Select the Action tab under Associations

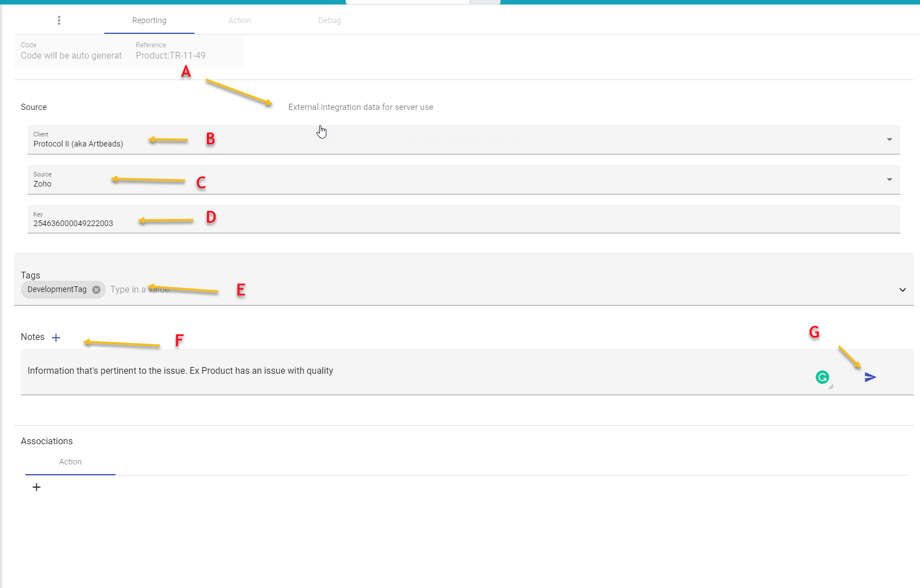(x=70, y=462)
